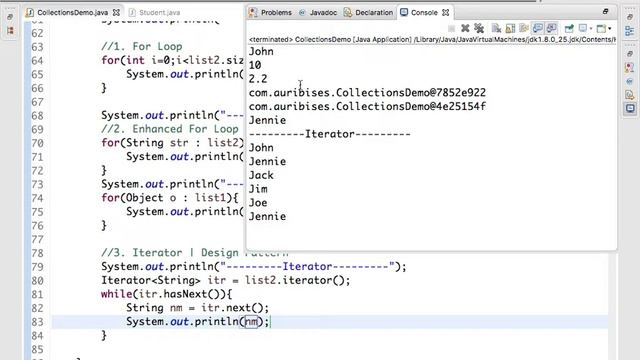Screen dimensions: 640x360
Task: Click 'Jack' in the console output
Action: (261, 175)
